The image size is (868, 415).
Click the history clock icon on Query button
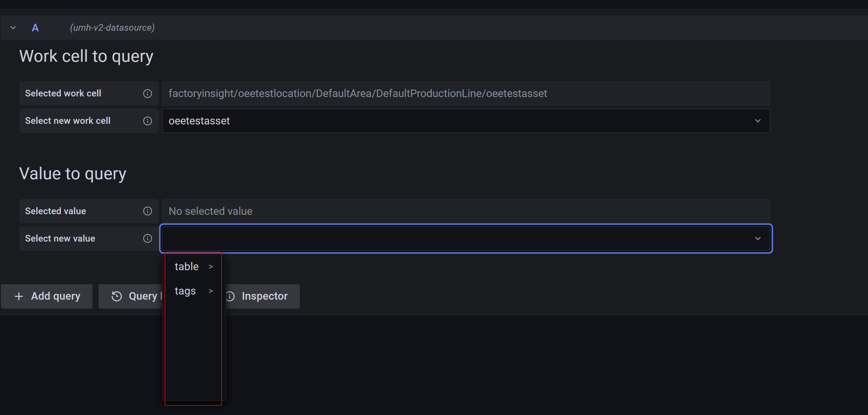[116, 296]
